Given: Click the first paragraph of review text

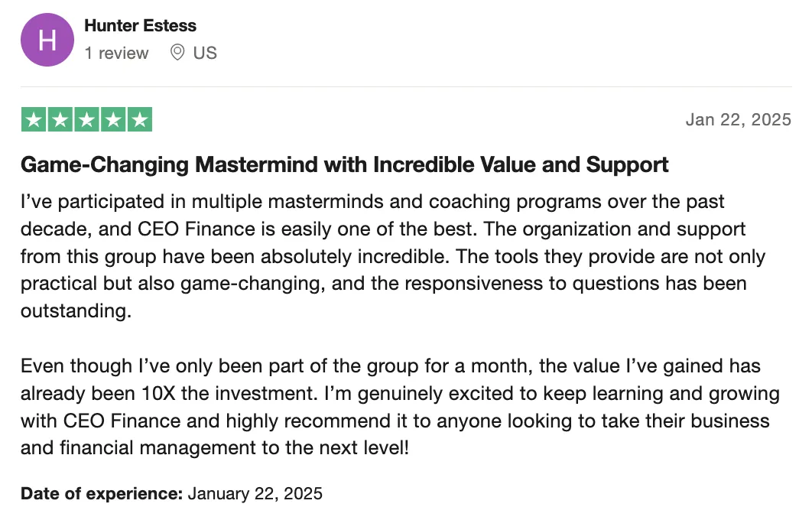Looking at the screenshot, I should click(x=393, y=256).
